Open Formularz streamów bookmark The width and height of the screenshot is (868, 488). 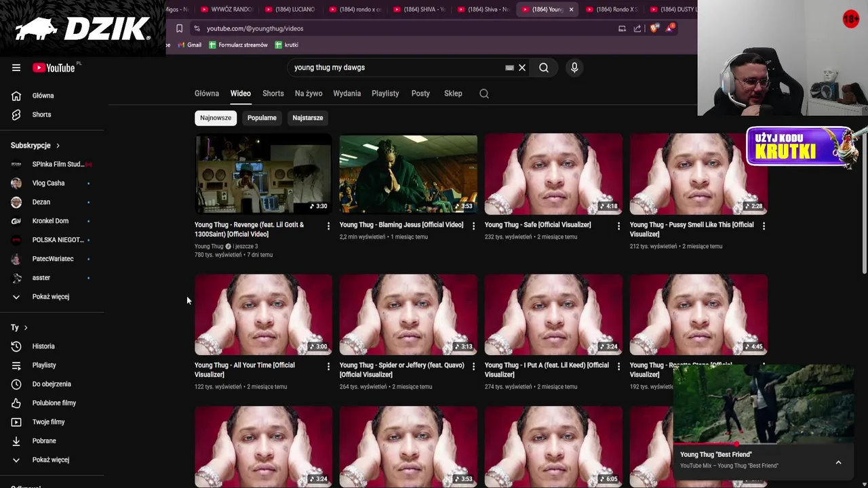click(238, 45)
